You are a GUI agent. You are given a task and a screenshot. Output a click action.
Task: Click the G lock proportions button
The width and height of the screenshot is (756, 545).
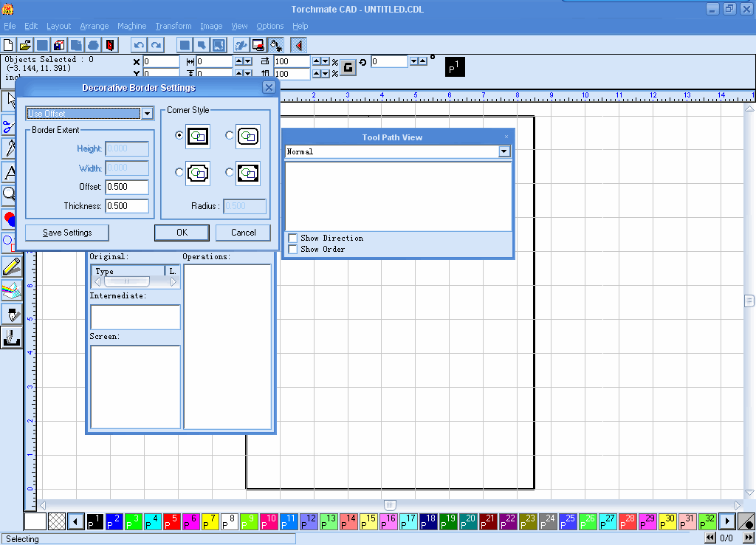coord(348,67)
